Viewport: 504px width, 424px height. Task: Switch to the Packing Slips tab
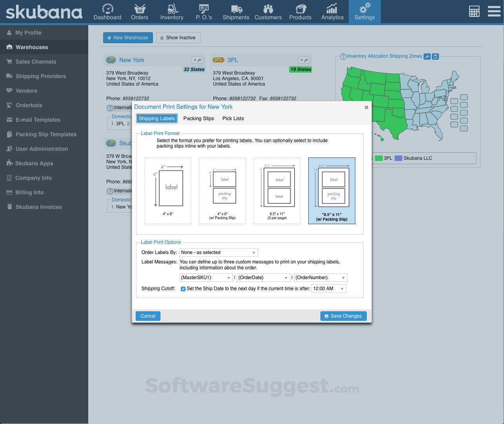pos(198,118)
